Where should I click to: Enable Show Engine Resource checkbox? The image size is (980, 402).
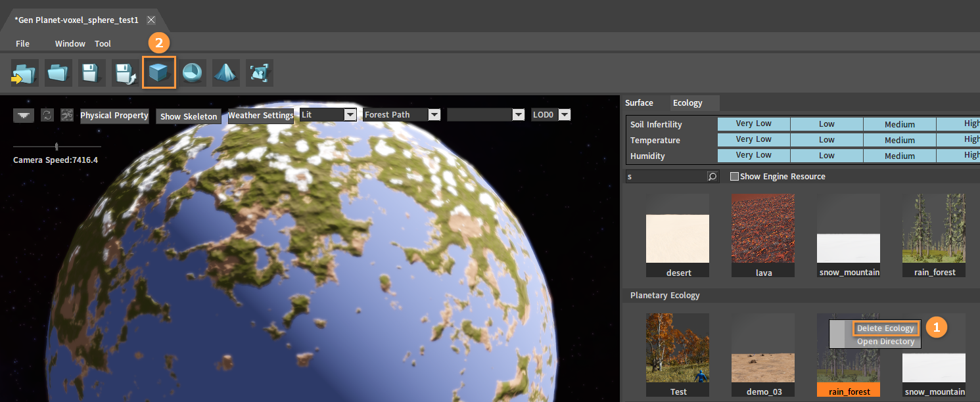click(x=734, y=177)
